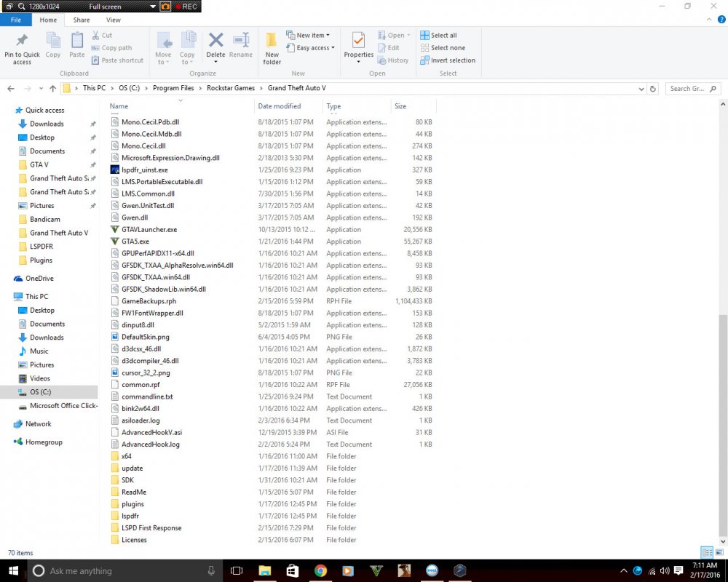728x582 pixels.
Task: Select GTA5.exe file
Action: 135,242
